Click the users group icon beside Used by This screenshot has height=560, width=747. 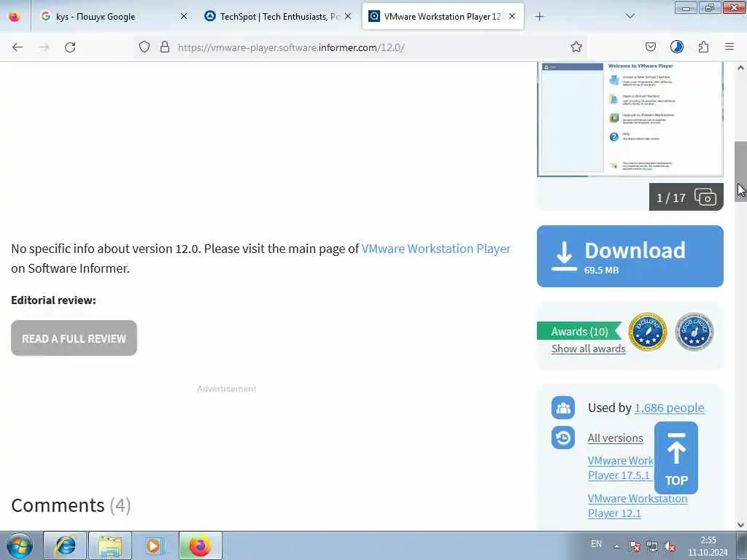tap(563, 408)
